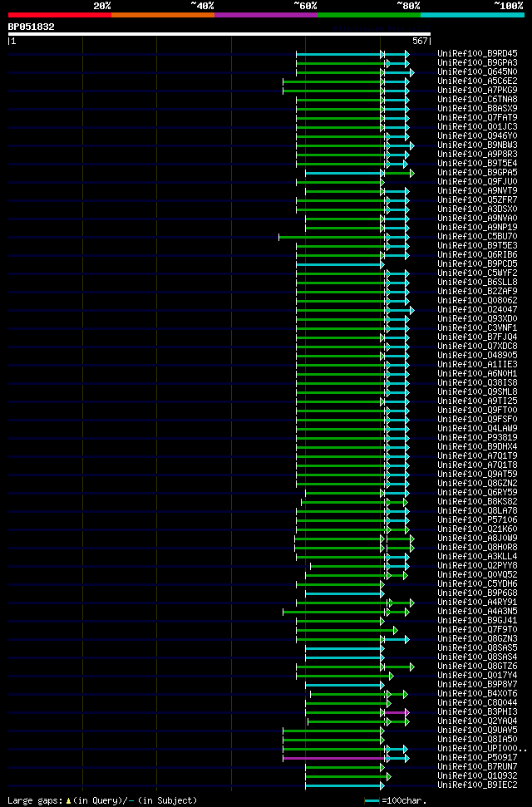
Task: Select the UniRef100_Q9UAV5 label
Action: pos(477,731)
